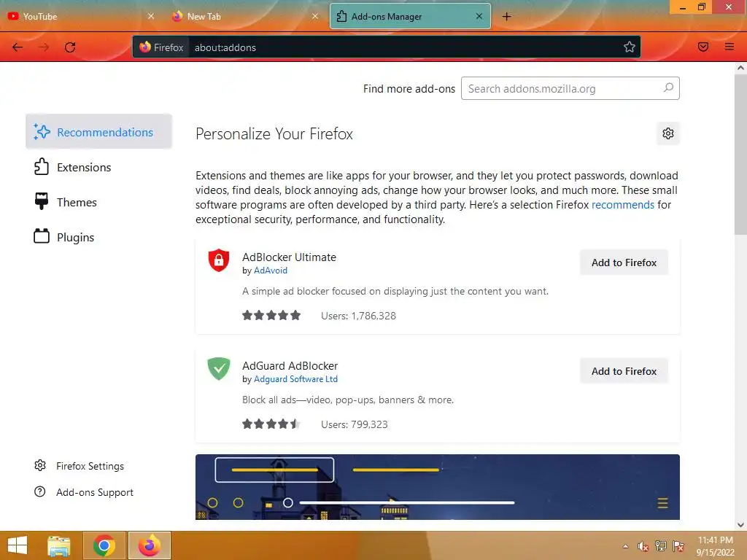Open Add-ons Support link
Screen dimensions: 747x560
pos(83,492)
